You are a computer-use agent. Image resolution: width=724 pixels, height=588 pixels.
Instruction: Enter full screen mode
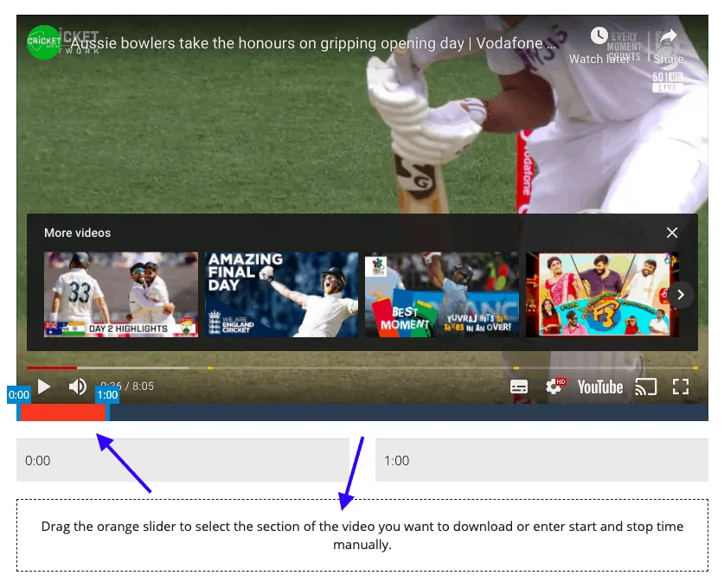(681, 387)
